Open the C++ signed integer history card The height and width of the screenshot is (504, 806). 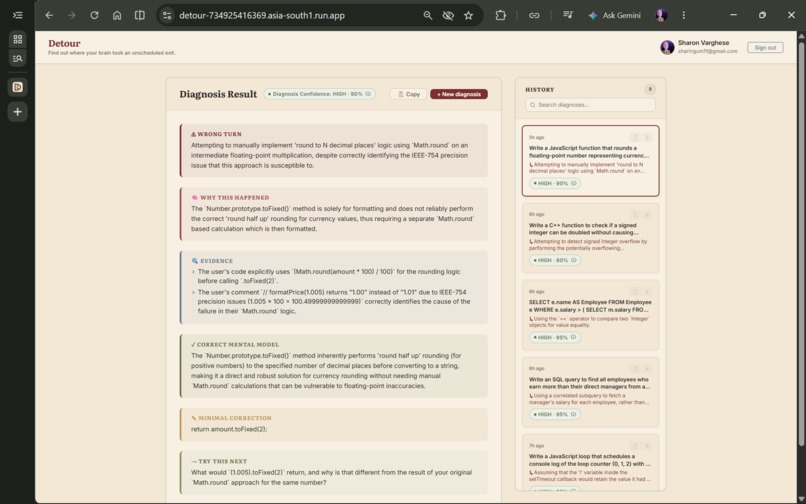point(590,238)
